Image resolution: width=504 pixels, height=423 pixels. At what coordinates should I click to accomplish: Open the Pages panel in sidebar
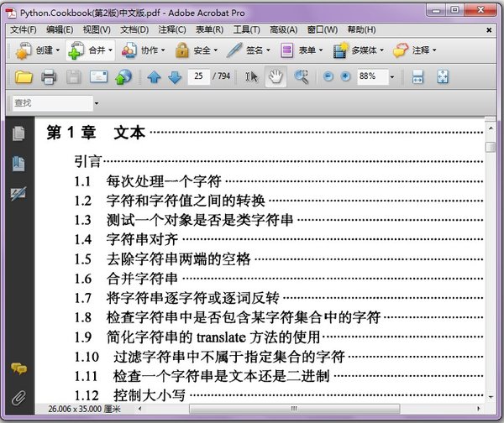coord(18,133)
